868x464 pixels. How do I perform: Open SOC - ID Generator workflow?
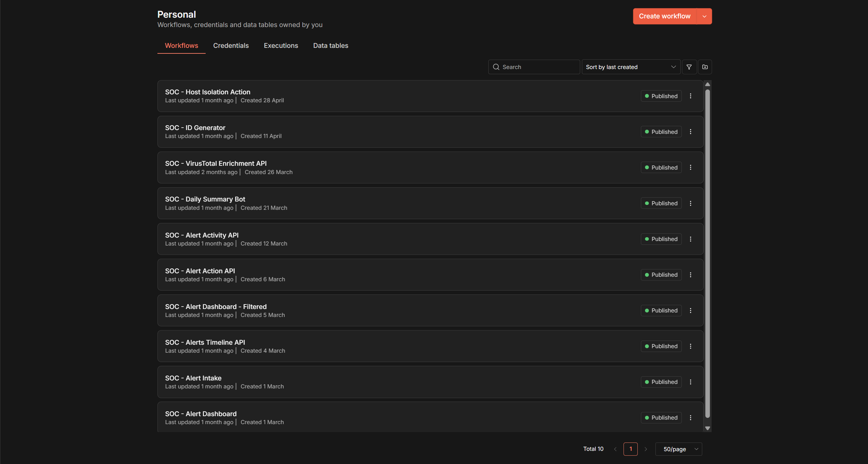click(430, 132)
